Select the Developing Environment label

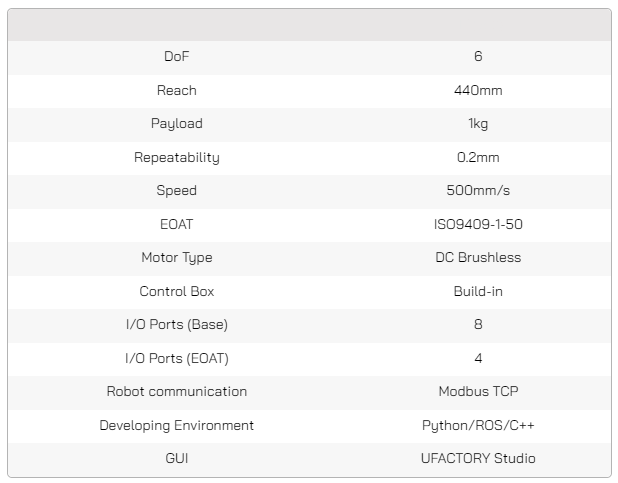176,425
